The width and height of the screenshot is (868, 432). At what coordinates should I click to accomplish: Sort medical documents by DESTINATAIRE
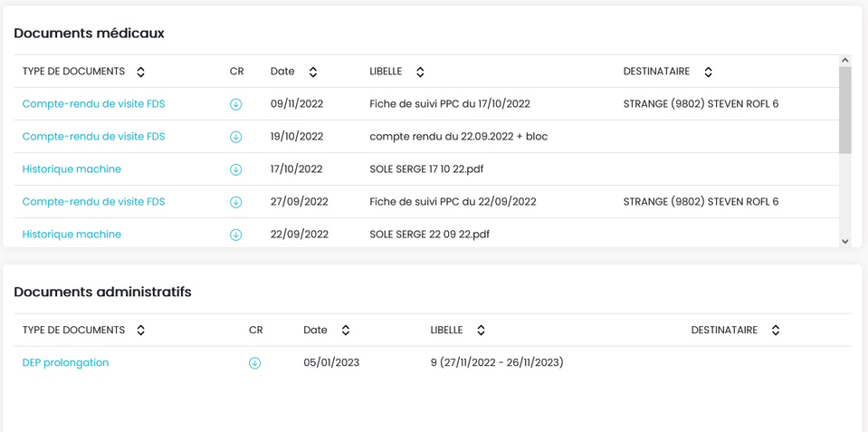[x=708, y=72]
